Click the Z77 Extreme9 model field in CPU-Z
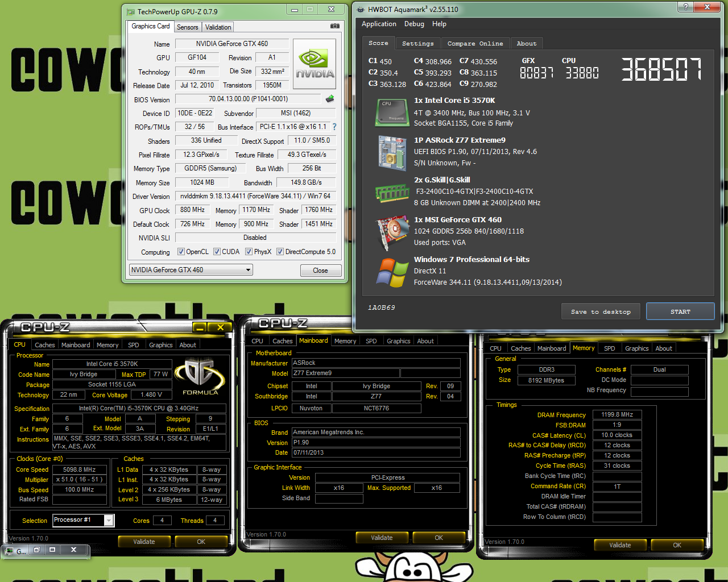 345,373
